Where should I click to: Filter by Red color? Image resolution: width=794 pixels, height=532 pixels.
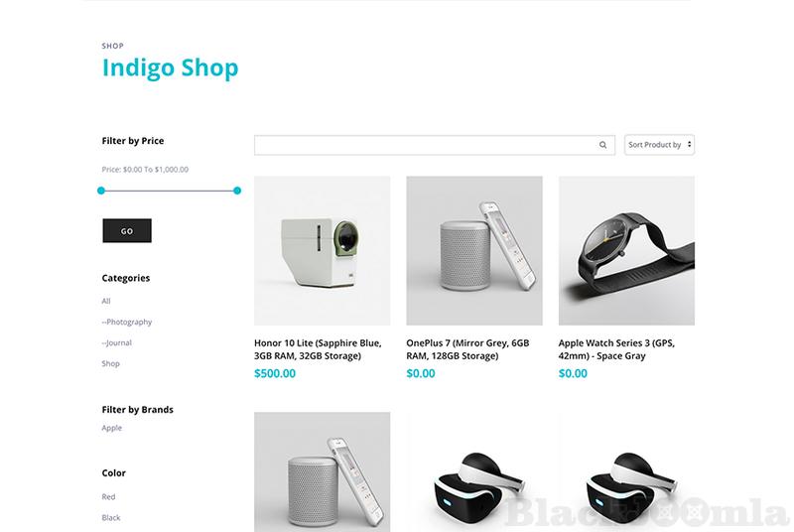(x=108, y=496)
